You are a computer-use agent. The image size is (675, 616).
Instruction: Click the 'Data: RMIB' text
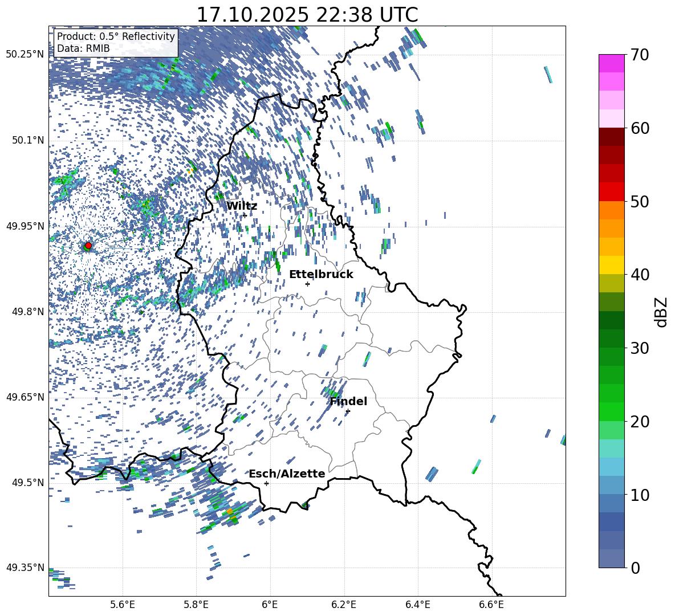pos(83,48)
